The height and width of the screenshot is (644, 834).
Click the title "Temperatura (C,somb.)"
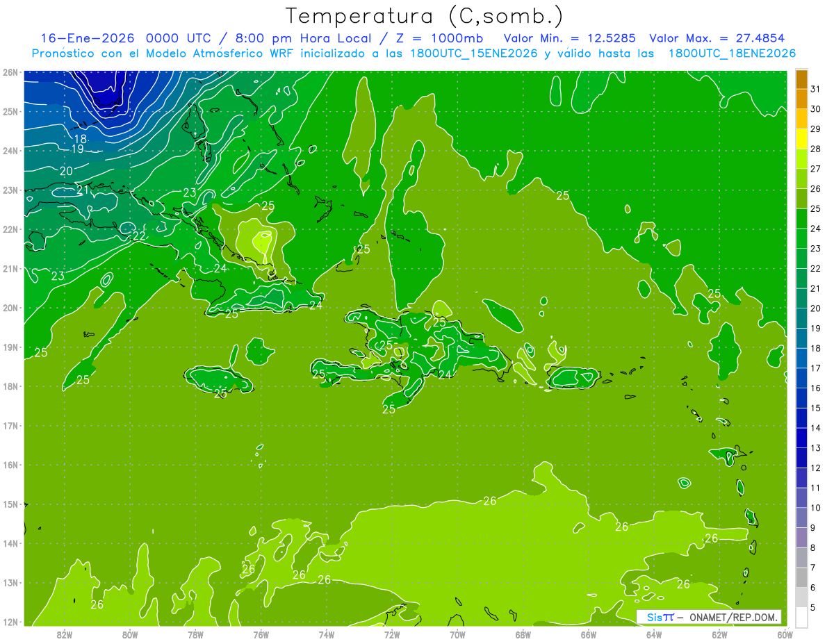[x=425, y=16]
